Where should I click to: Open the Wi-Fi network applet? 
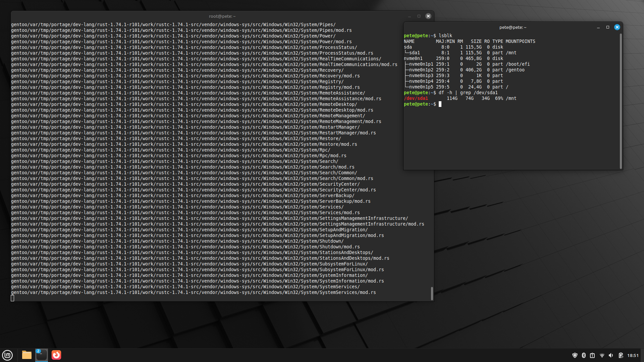click(602, 355)
